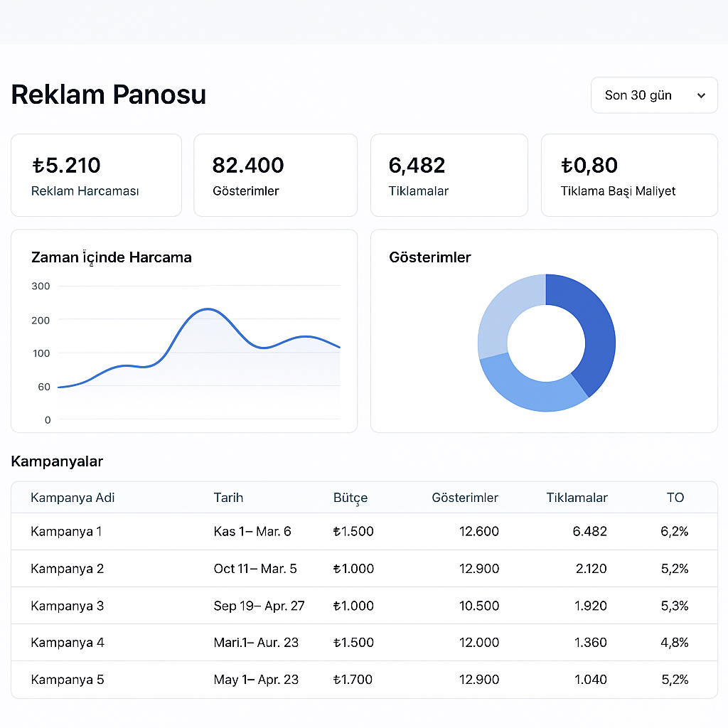Image resolution: width=728 pixels, height=728 pixels.
Task: Select the Gösterimler 82.400 stat card
Action: pyautogui.click(x=275, y=175)
